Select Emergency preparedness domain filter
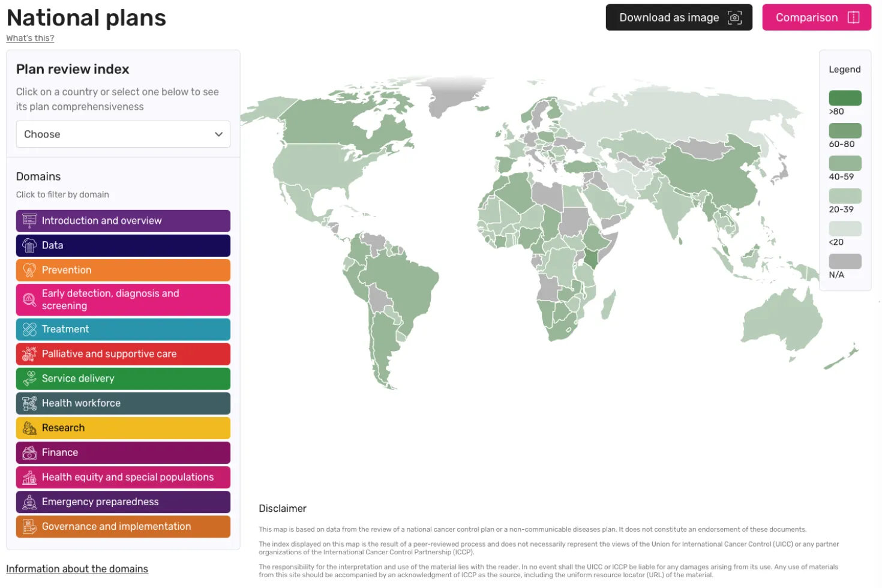The image size is (882, 588). pyautogui.click(x=123, y=502)
